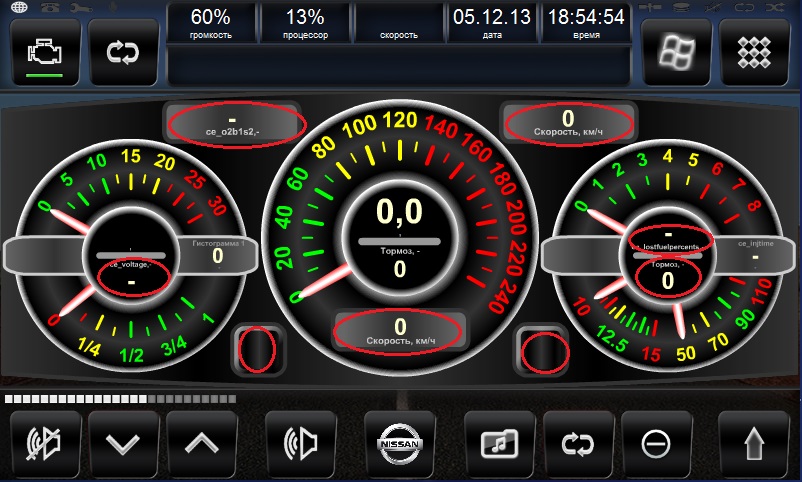
Task: Click the Скорость, км/ч readout below speedometer
Action: coord(400,330)
